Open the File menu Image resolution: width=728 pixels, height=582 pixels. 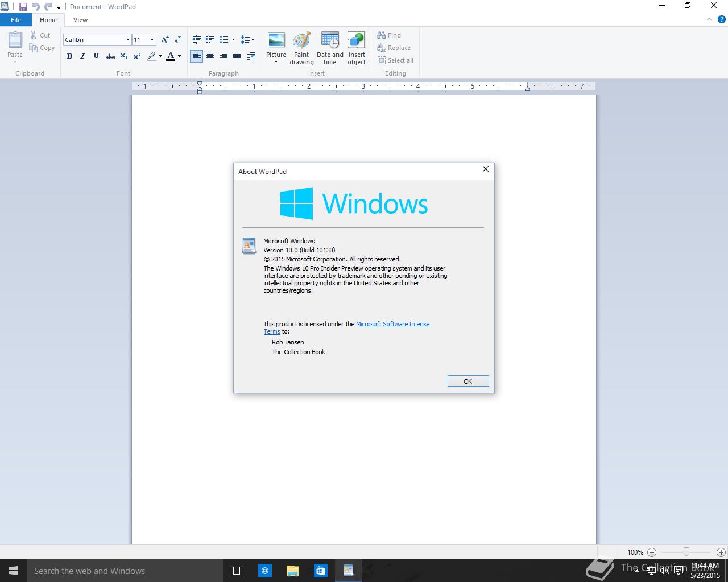point(16,20)
